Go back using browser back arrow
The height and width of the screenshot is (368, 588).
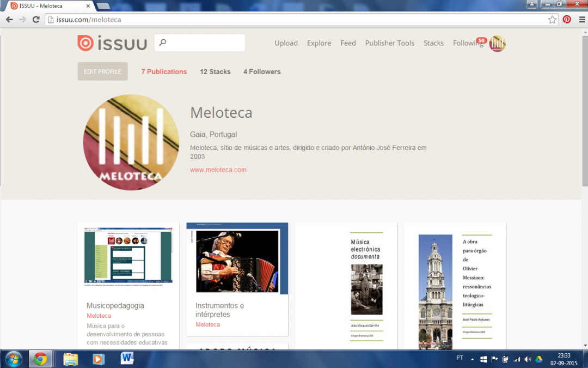[x=9, y=20]
